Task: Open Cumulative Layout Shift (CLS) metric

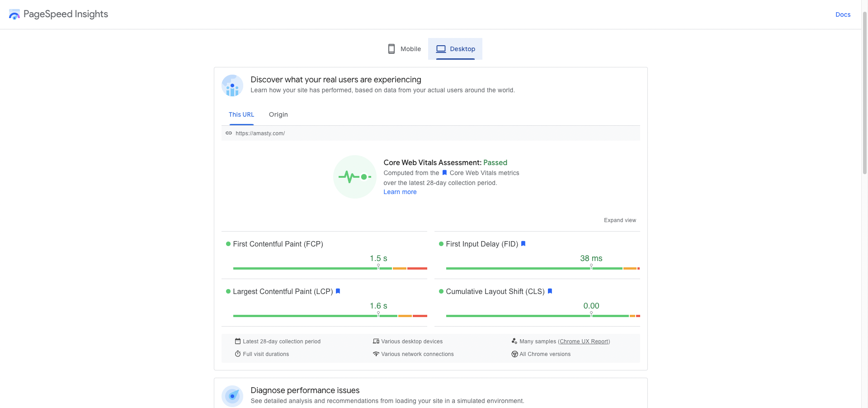Action: tap(495, 291)
